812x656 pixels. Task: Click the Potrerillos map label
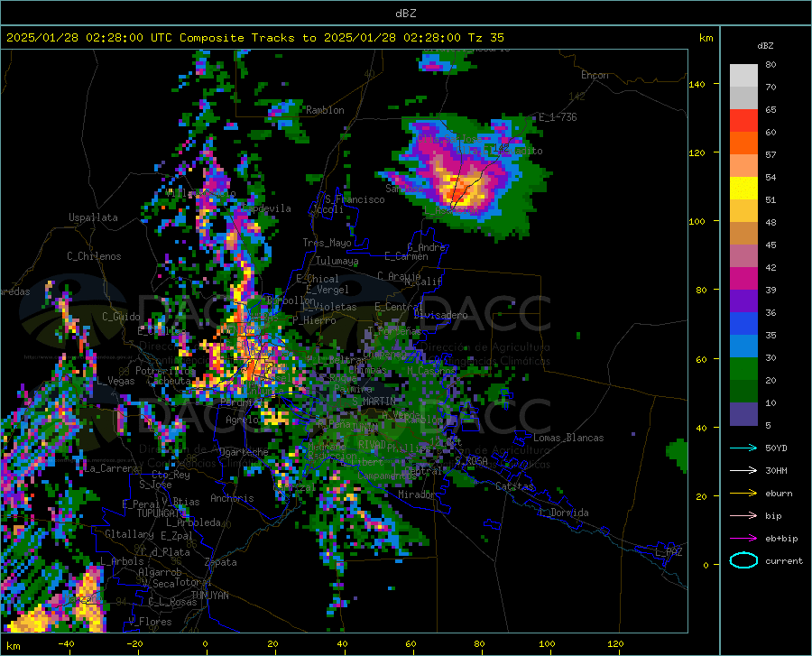click(x=165, y=371)
